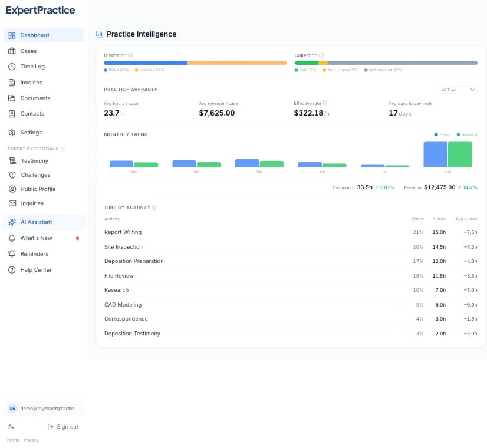Click the Expert Credentials info icon

[62, 149]
